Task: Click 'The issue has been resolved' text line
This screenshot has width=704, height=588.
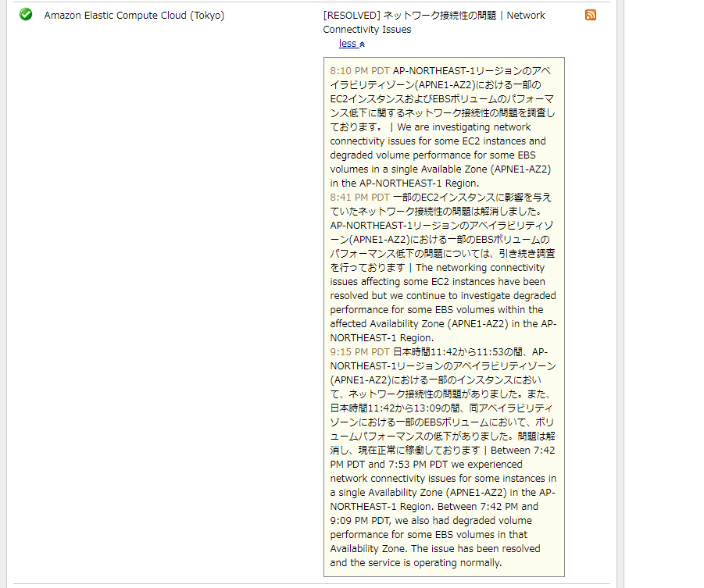Action: click(476, 548)
